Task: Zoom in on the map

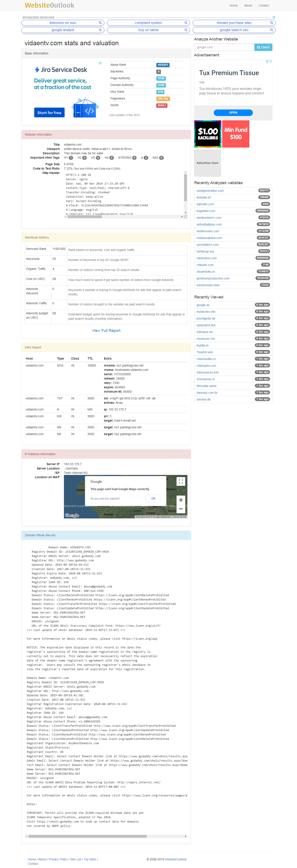Action: click(x=181, y=500)
